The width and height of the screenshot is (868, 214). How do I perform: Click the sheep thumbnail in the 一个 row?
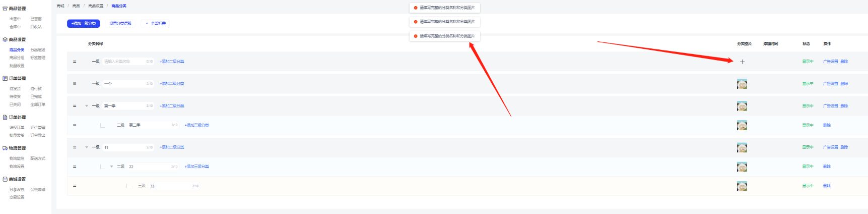[x=742, y=84]
